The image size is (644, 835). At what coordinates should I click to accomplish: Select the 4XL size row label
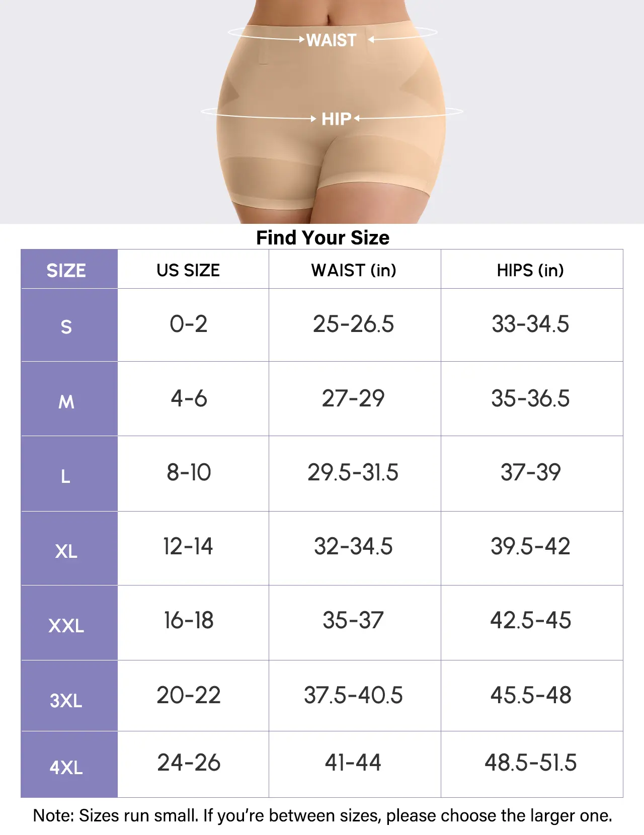[x=66, y=768]
